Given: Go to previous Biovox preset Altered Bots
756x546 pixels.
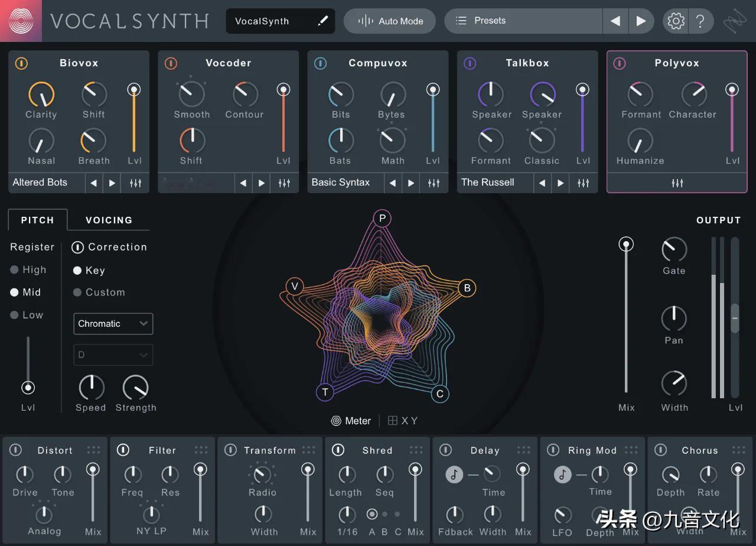Looking at the screenshot, I should [x=93, y=183].
